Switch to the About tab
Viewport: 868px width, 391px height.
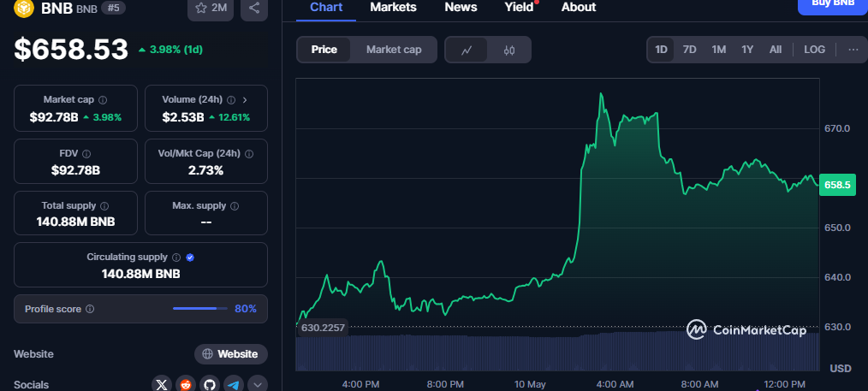(x=579, y=8)
